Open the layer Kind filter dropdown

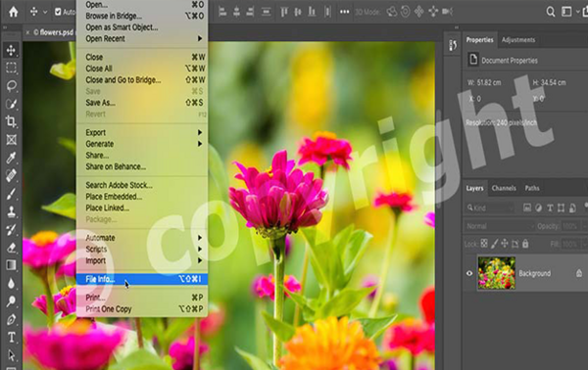490,208
